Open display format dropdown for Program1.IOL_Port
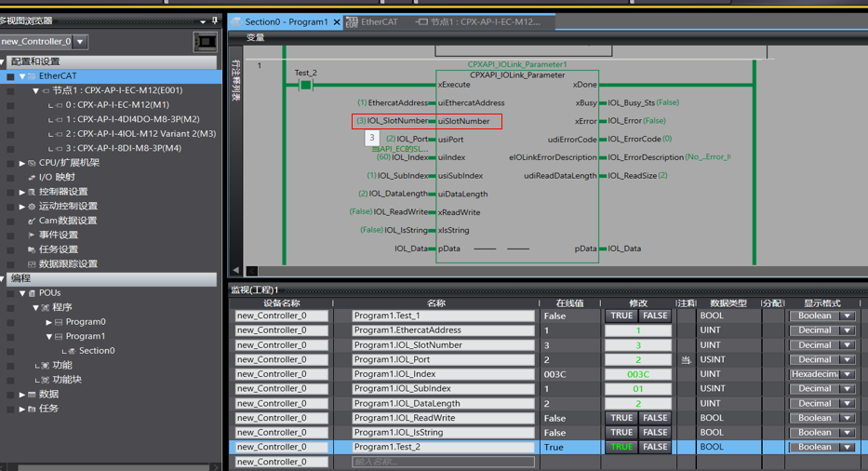 (x=848, y=359)
